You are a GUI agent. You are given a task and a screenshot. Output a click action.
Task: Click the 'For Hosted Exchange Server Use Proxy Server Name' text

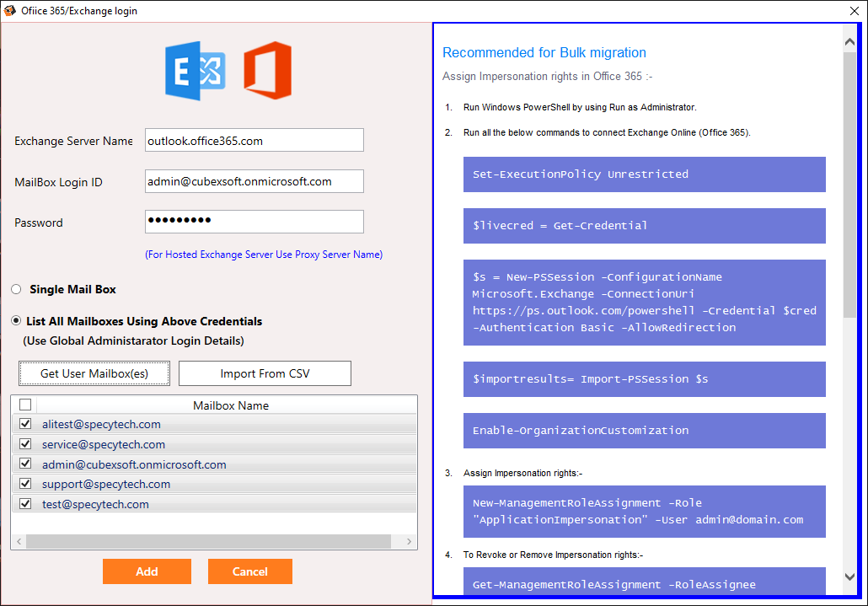coord(264,255)
